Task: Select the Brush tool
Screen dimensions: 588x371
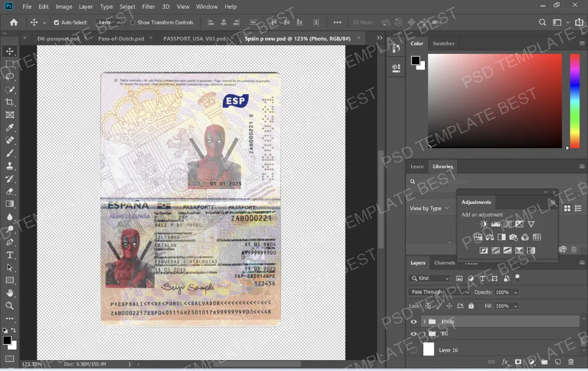Action: point(10,153)
